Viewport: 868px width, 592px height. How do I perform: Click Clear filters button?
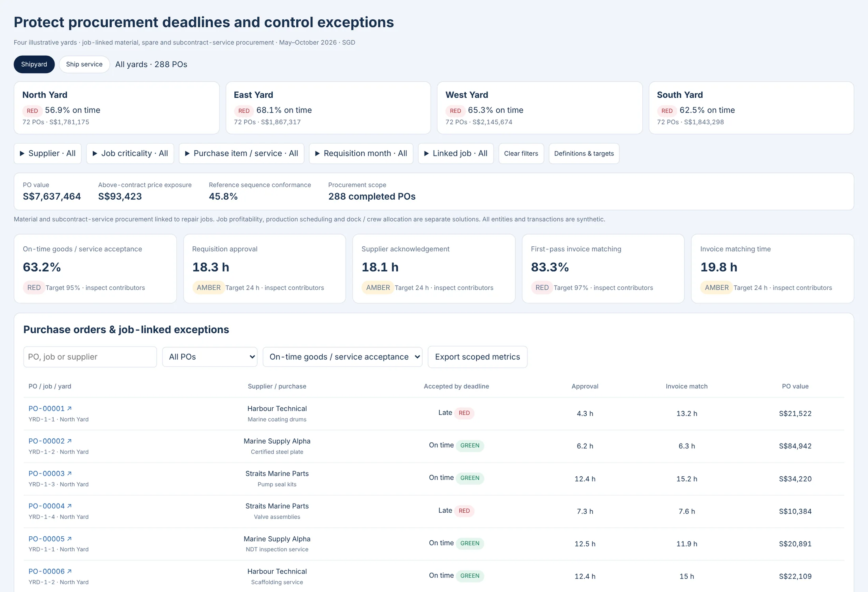(x=521, y=154)
